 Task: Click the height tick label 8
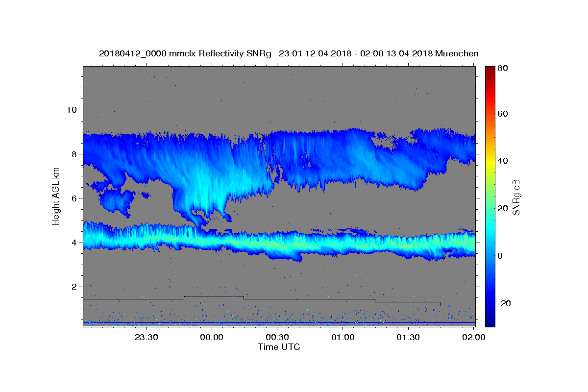(x=74, y=154)
